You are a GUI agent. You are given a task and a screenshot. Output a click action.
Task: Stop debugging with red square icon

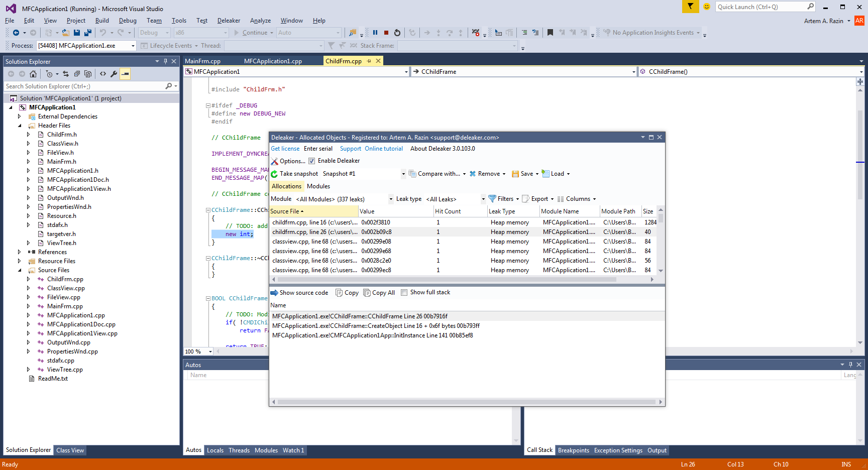point(386,33)
